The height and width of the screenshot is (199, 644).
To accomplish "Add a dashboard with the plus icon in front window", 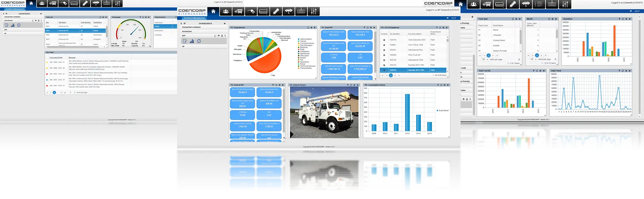I will click(x=225, y=24).
